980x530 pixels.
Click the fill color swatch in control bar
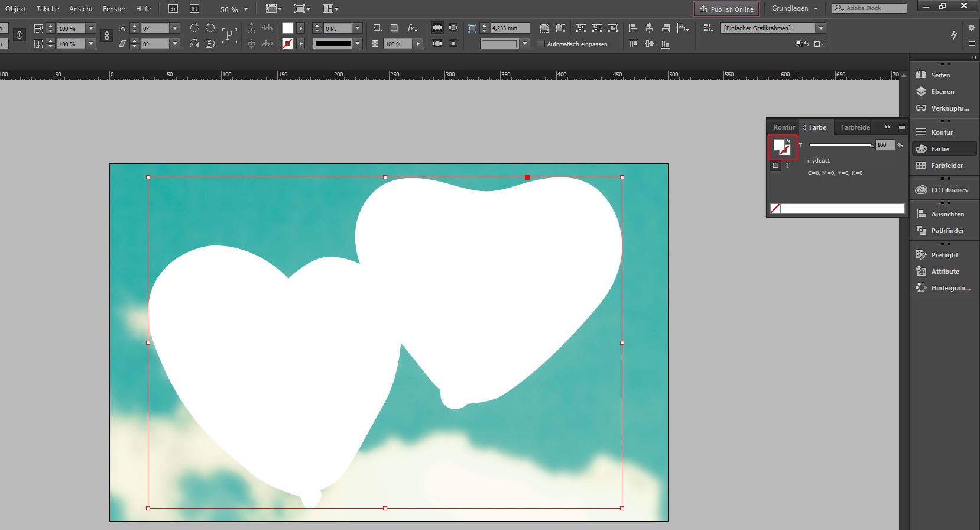pos(287,28)
